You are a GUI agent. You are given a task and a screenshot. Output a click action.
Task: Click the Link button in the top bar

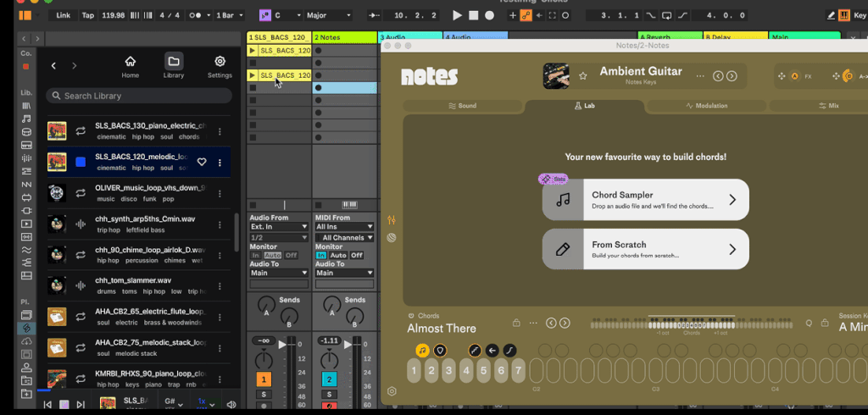[64, 15]
